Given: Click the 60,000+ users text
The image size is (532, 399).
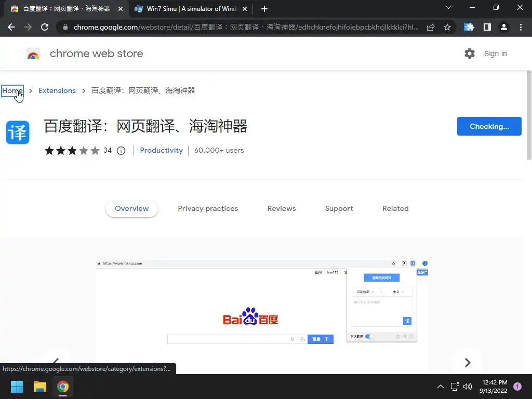Looking at the screenshot, I should point(219,150).
